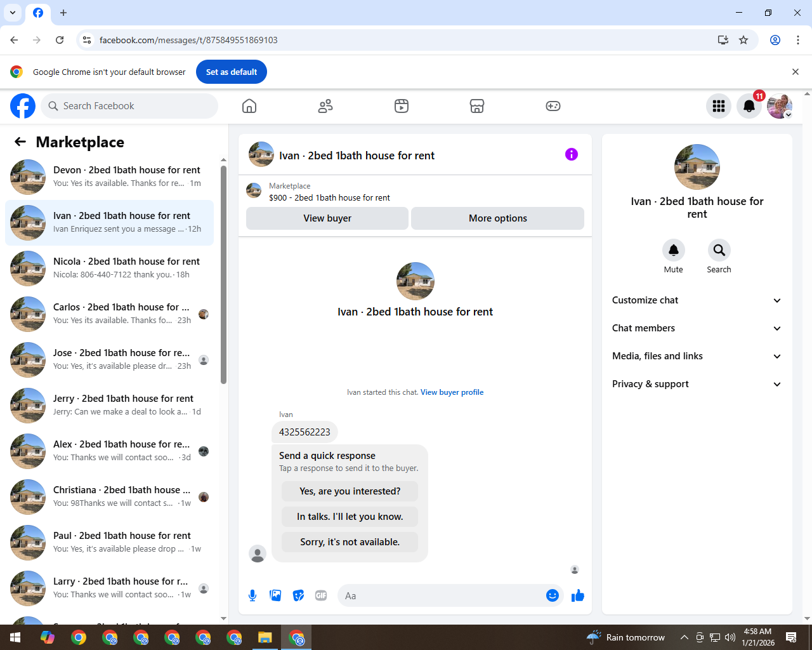The height and width of the screenshot is (650, 812).
Task: Open the Facebook logo home link
Action: (23, 106)
